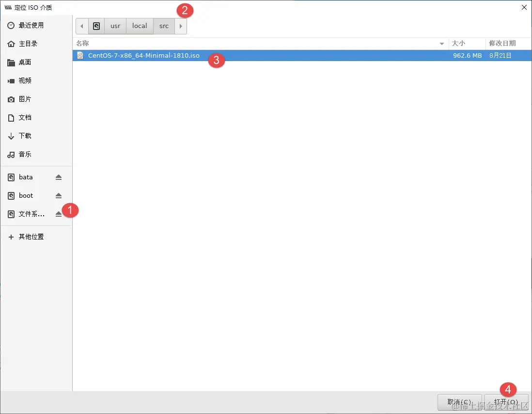This screenshot has height=414, width=532.
Task: Click the download arrow icon beside 下载
Action: click(11, 136)
